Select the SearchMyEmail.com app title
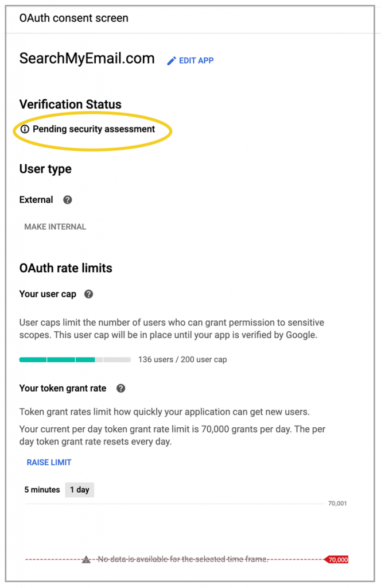Screen dimensions: 381x588 (x=86, y=59)
